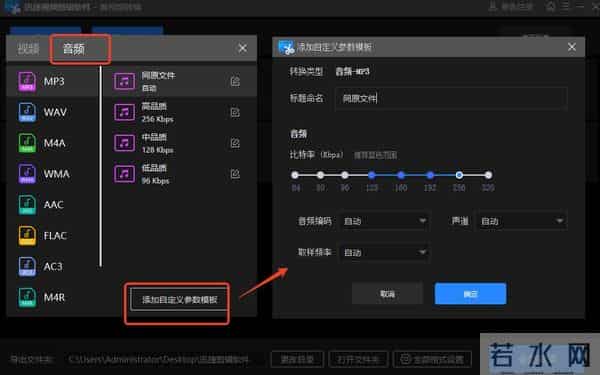Click the music note icon of 高品质 preset
This screenshot has width=600, height=375.
pos(124,112)
